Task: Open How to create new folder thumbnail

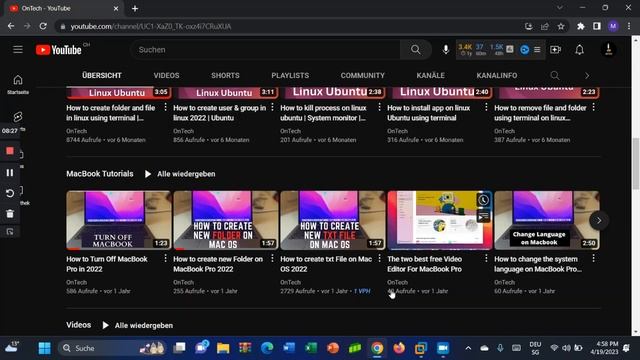Action: [x=226, y=220]
